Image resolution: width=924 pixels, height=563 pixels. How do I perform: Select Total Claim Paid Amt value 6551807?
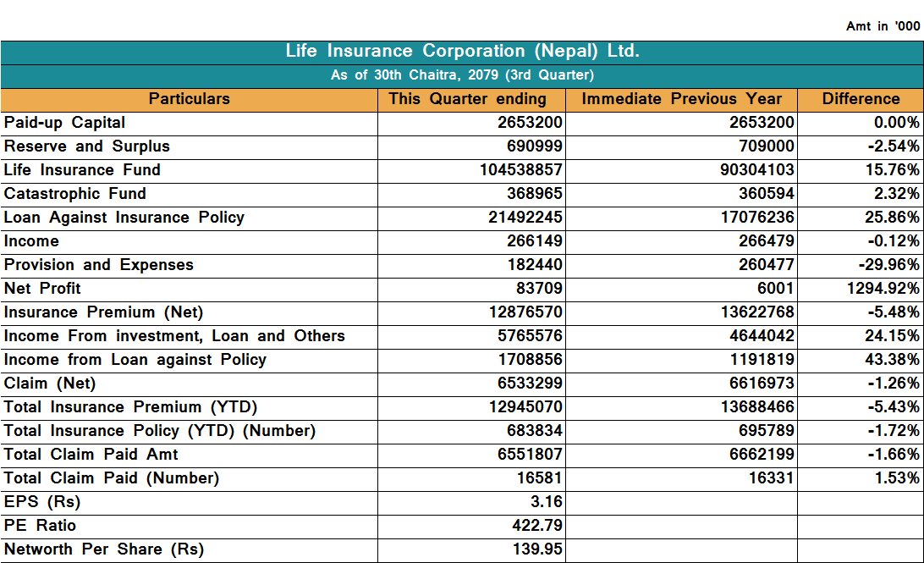pyautogui.click(x=530, y=455)
